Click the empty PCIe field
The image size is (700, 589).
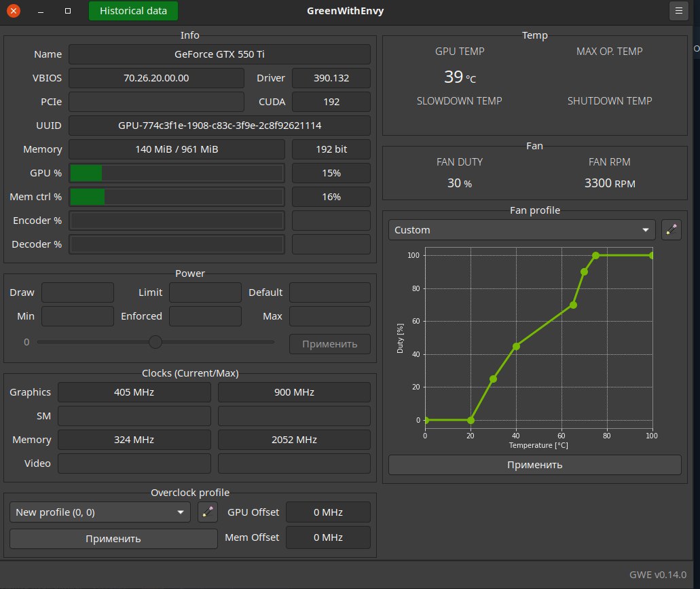click(x=156, y=102)
